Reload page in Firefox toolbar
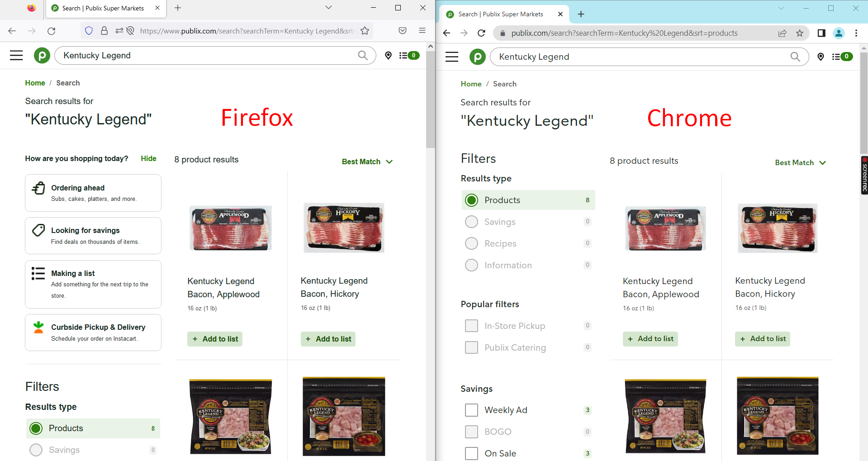 point(52,31)
